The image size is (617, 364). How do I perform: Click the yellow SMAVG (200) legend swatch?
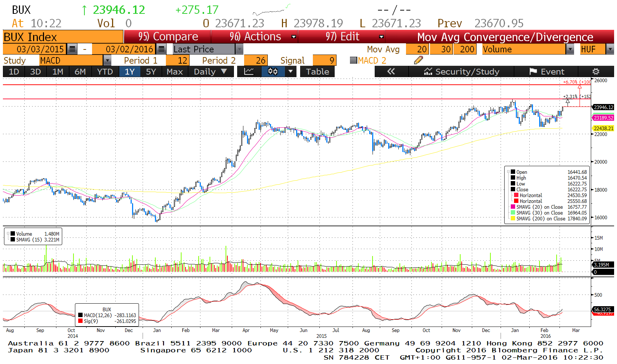(513, 219)
